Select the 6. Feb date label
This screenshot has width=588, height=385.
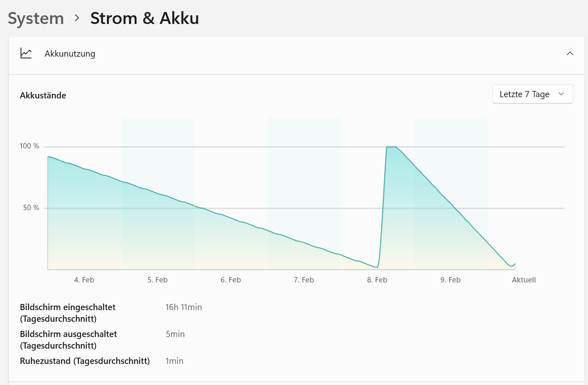(231, 280)
